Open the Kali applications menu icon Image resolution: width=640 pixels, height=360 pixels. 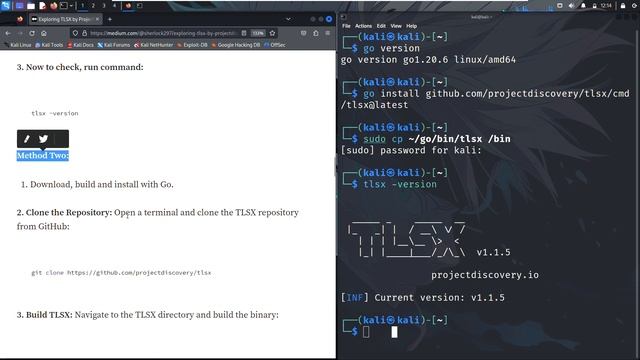pos(6,6)
